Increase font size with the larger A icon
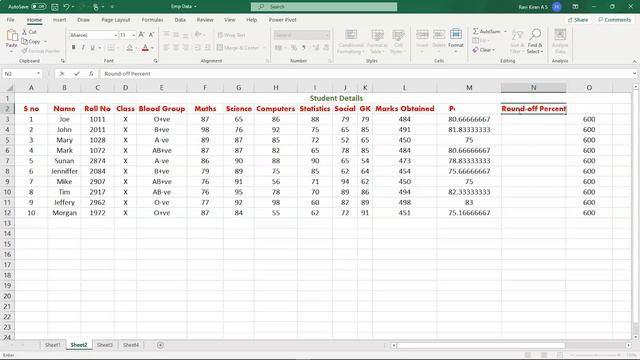640x360 pixels. (142, 35)
